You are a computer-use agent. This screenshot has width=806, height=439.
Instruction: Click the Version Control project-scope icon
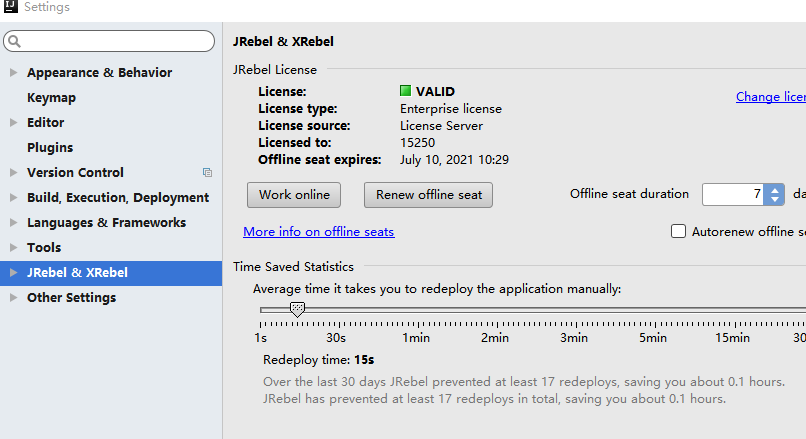(207, 173)
